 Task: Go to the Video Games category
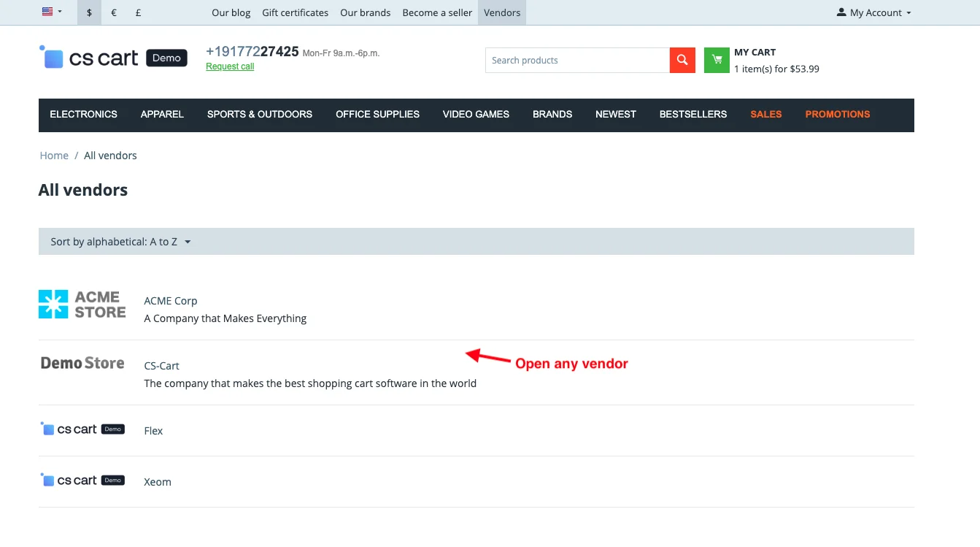[476, 115]
